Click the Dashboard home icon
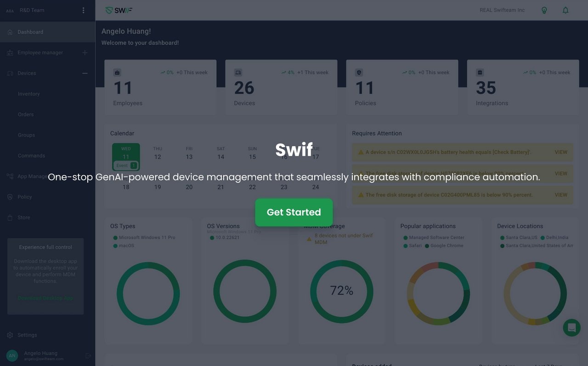 tap(10, 32)
